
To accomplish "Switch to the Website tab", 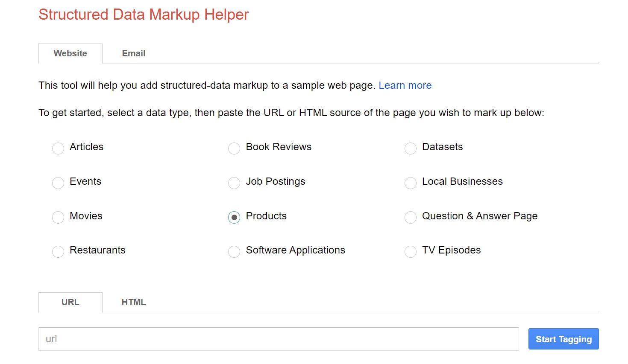I will (70, 53).
